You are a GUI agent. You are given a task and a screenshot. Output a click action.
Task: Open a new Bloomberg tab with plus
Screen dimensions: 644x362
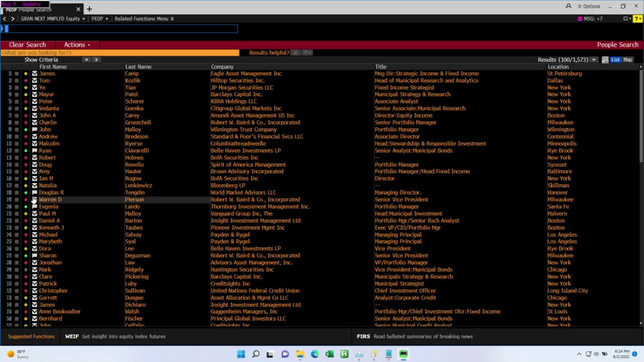click(89, 9)
